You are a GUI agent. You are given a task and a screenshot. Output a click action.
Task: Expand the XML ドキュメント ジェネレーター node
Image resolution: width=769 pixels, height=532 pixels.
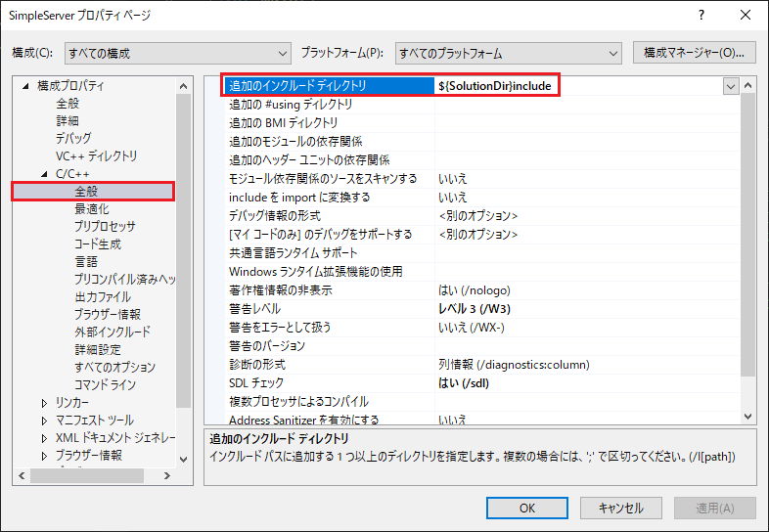[x=44, y=438]
